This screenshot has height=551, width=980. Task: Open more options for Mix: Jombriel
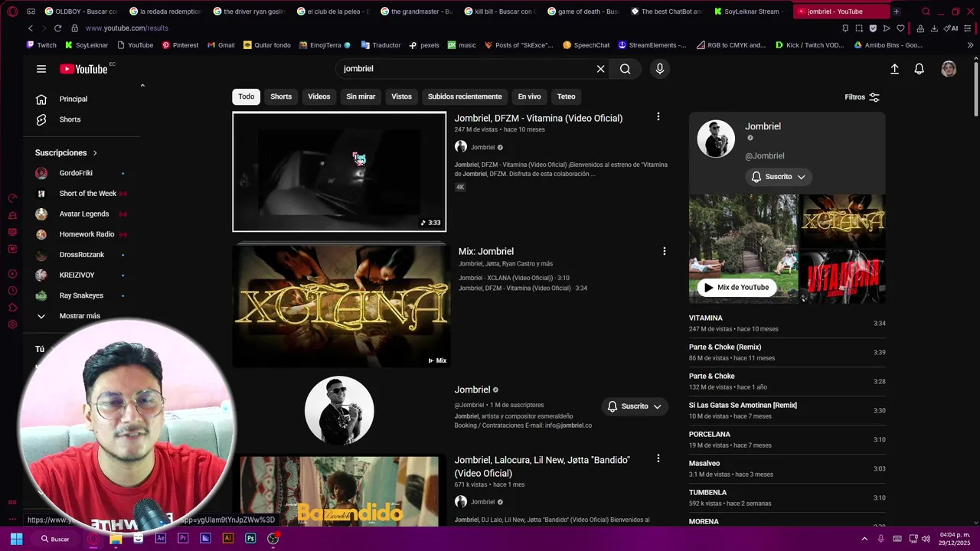click(664, 251)
